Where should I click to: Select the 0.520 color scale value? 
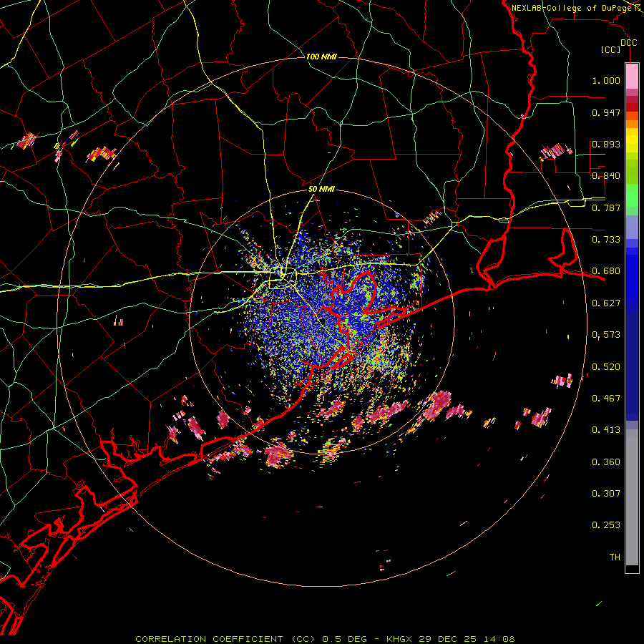(x=606, y=367)
